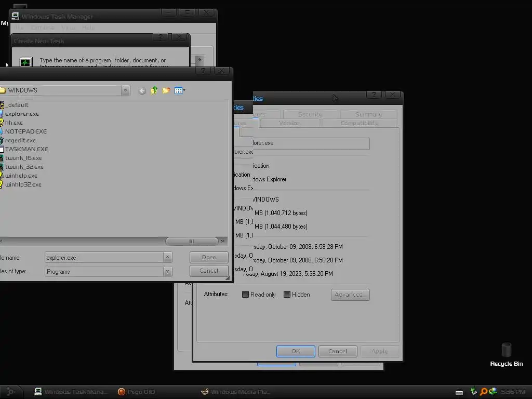Screen dimensions: 532x399
Task: Select hh.exe in the file list
Action: tap(11, 123)
